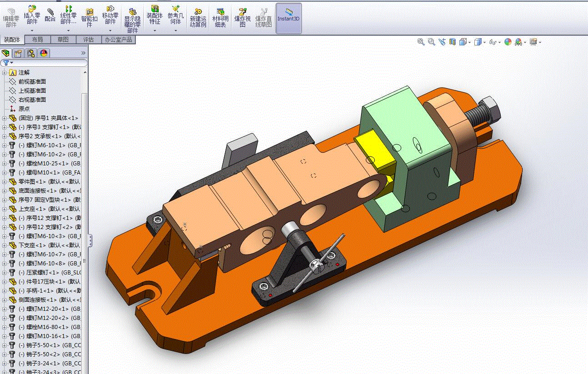Open the linear component pattern dropdown arrow
The height and width of the screenshot is (374, 588).
tap(68, 30)
